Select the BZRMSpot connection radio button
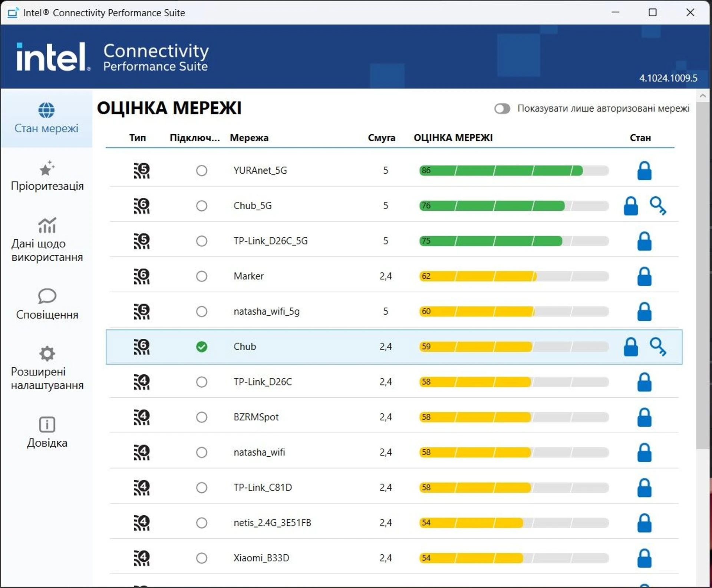 coord(202,417)
